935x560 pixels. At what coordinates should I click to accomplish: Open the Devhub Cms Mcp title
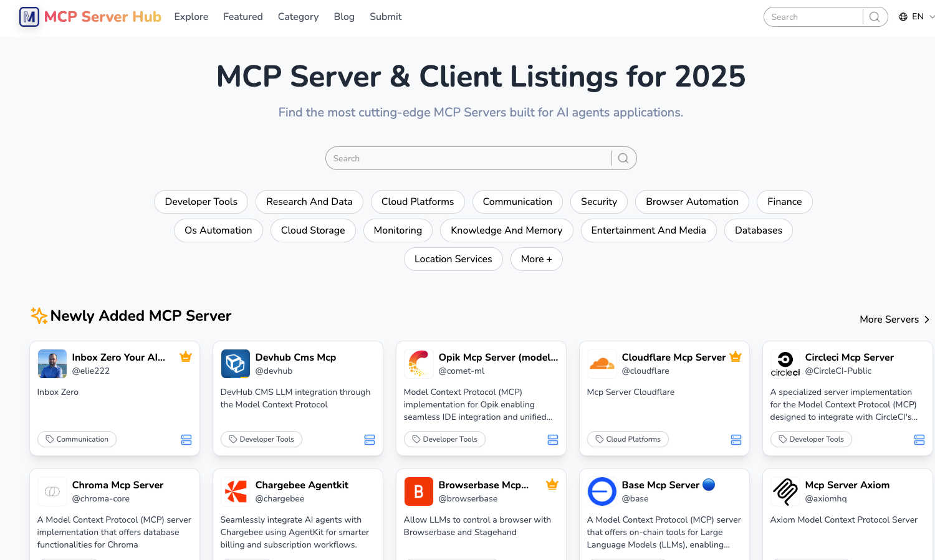[x=295, y=357]
